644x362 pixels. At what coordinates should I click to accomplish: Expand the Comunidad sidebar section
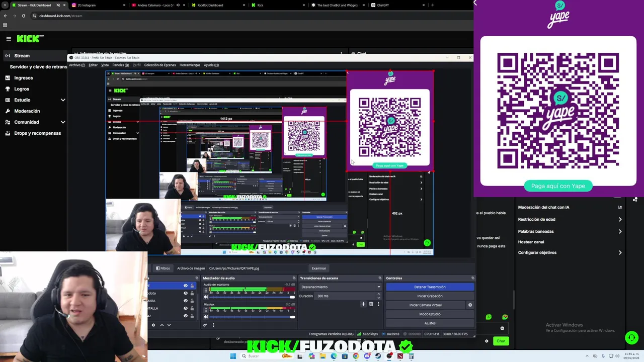(63, 122)
